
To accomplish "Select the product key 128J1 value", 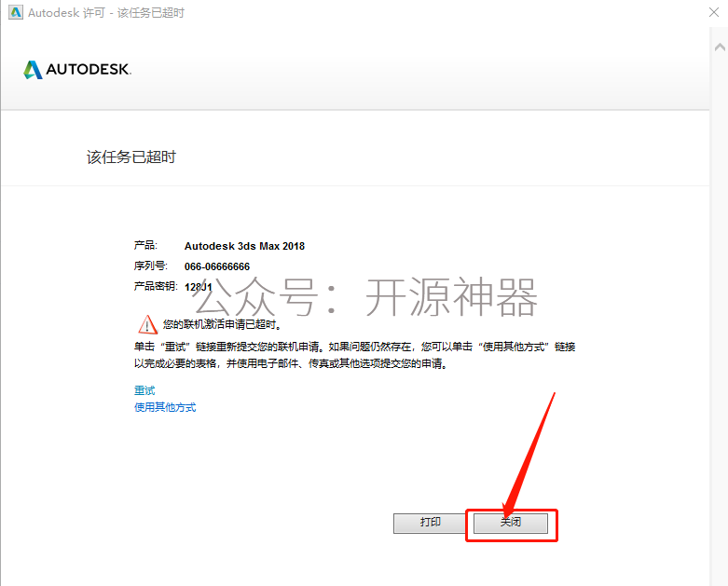I will [199, 287].
